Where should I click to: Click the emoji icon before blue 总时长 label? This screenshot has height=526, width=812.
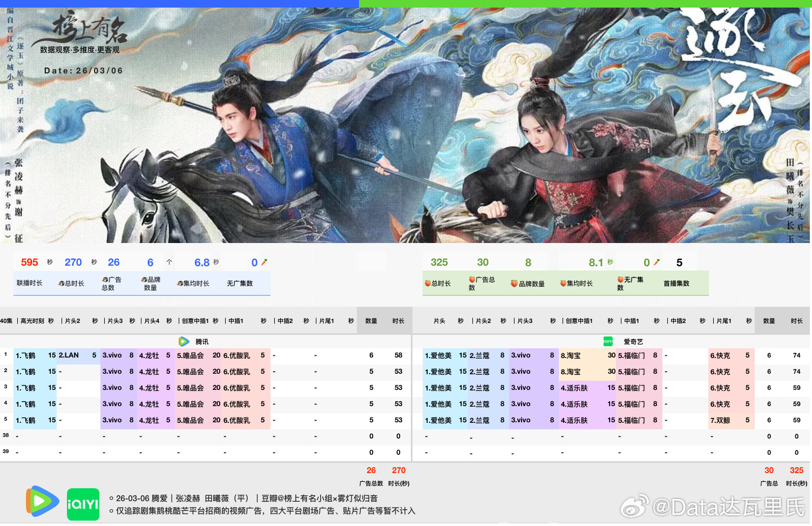[x=62, y=284]
